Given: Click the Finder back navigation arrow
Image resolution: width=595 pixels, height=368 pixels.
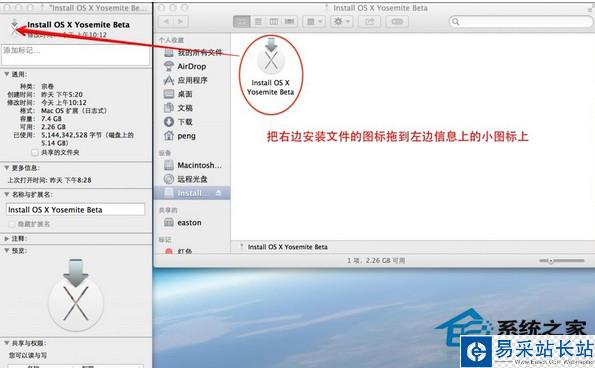Looking at the screenshot, I should 166,21.
